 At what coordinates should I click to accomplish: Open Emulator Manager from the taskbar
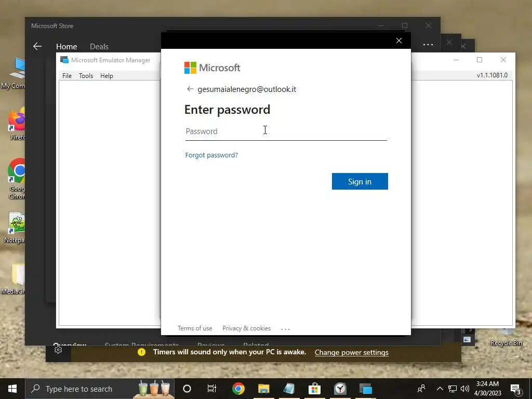coord(365,389)
